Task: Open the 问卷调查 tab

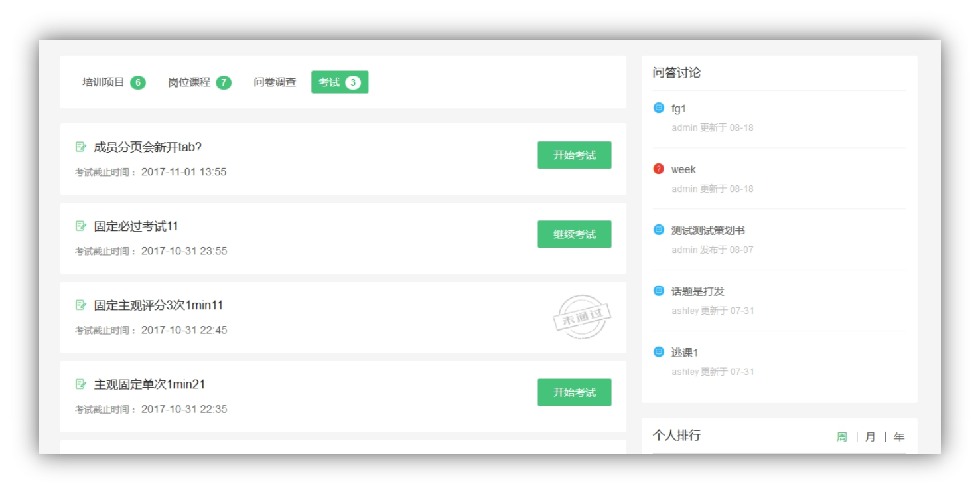Action: [275, 82]
